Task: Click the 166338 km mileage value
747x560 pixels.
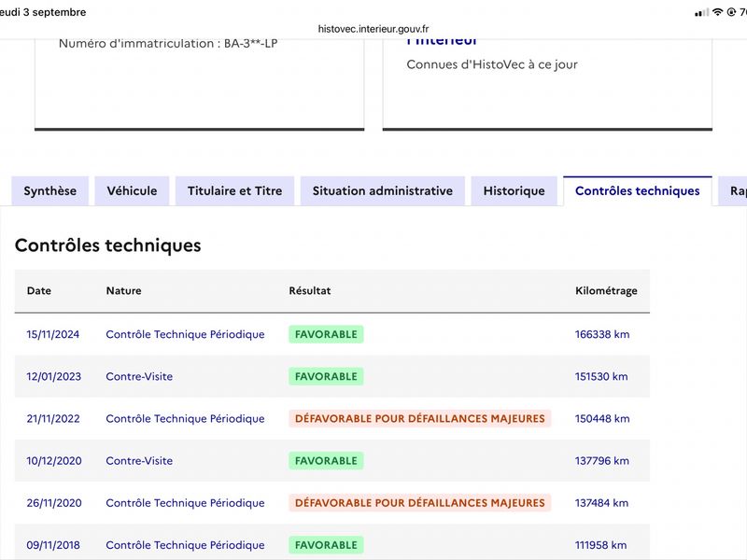Action: point(602,334)
